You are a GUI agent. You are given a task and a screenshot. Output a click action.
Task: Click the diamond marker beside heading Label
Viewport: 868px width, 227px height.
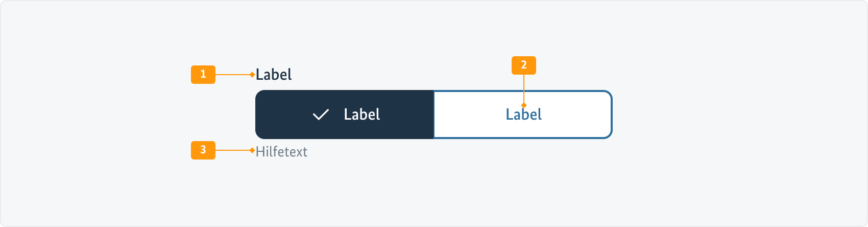point(252,75)
